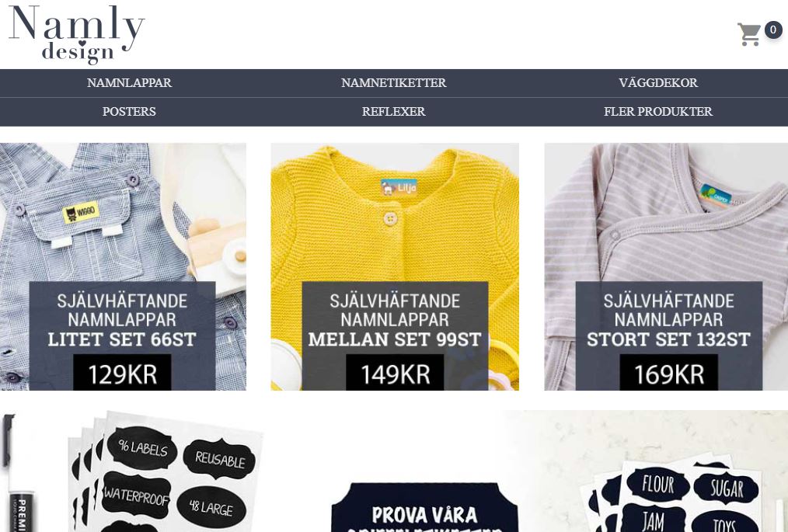Click the 129KR price label
The width and height of the screenshot is (788, 532).
pyautogui.click(x=123, y=374)
